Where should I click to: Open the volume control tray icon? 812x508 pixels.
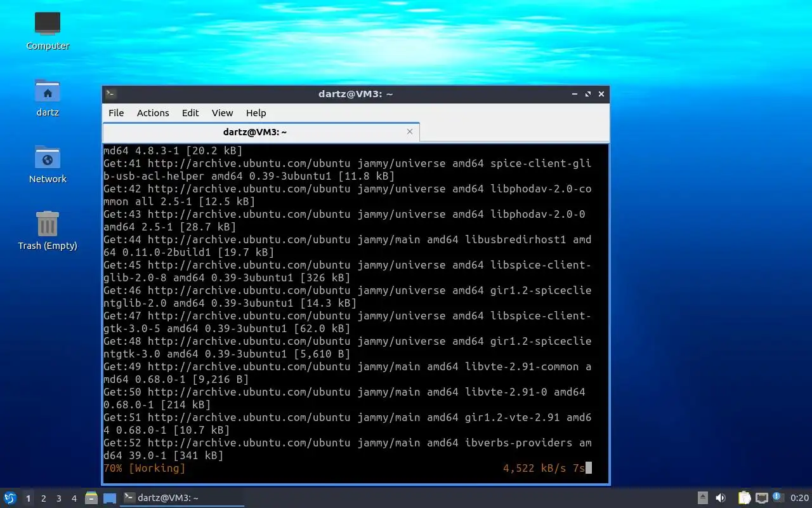[x=721, y=498]
